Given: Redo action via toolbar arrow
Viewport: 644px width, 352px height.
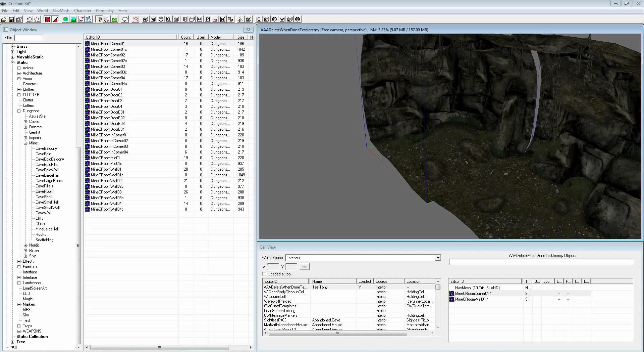Looking at the screenshot, I should pos(37,19).
